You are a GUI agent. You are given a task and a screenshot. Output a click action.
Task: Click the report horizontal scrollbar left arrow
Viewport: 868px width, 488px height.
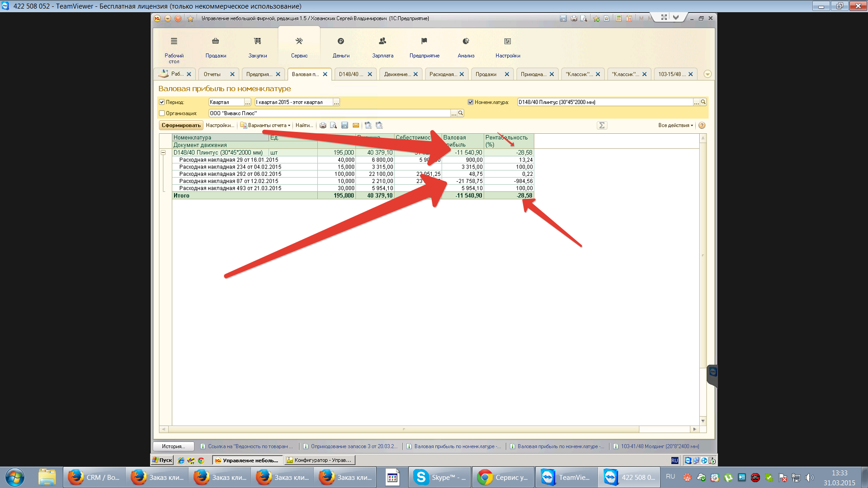tap(164, 429)
